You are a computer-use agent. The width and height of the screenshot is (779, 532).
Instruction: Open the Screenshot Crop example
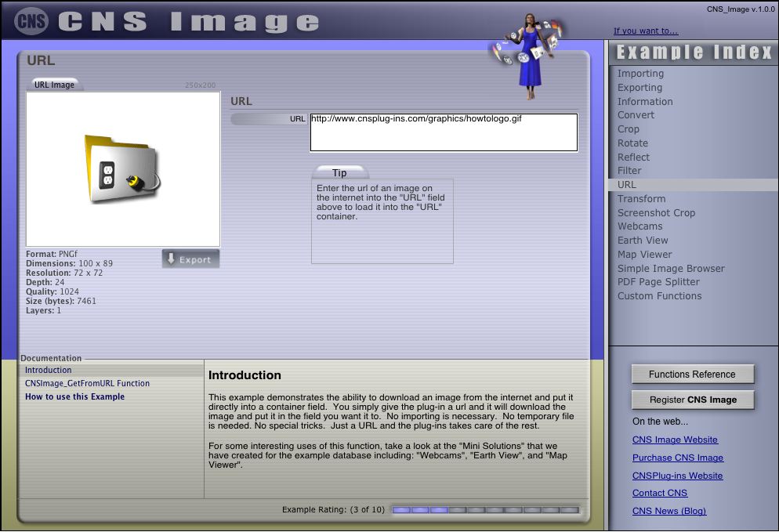[656, 212]
